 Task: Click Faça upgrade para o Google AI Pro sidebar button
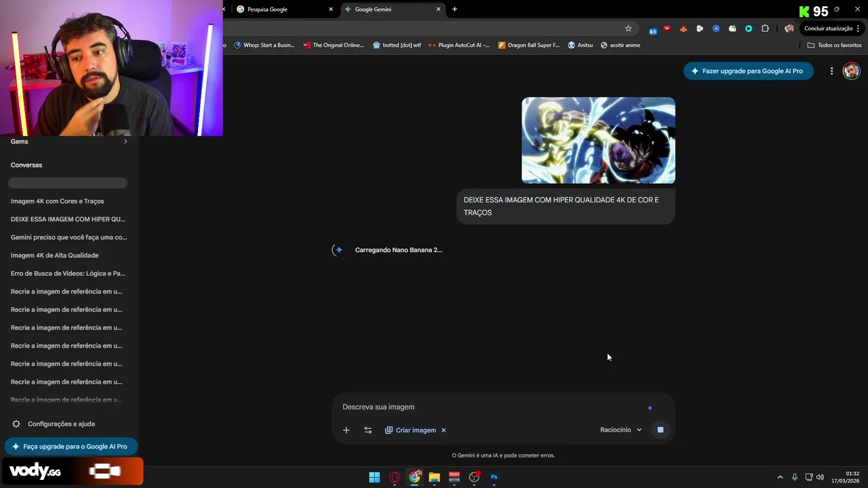(71, 447)
